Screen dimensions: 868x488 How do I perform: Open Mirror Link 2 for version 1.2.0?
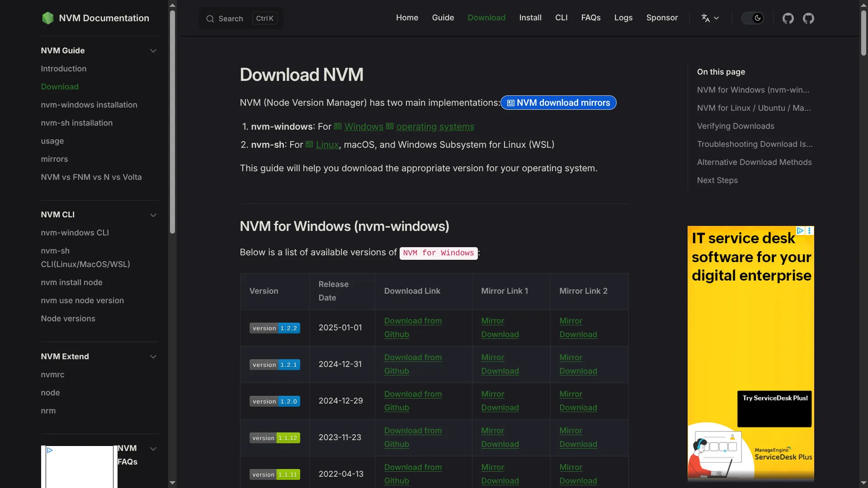(578, 401)
